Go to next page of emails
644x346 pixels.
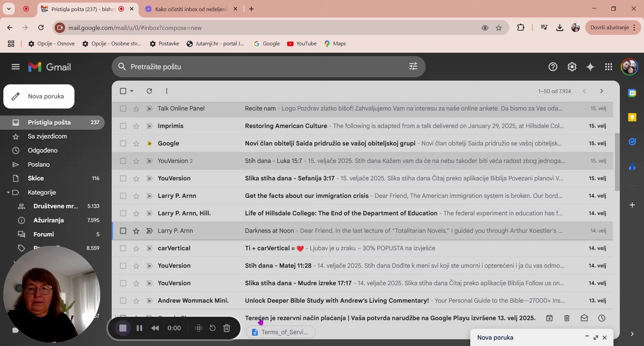tap(601, 91)
